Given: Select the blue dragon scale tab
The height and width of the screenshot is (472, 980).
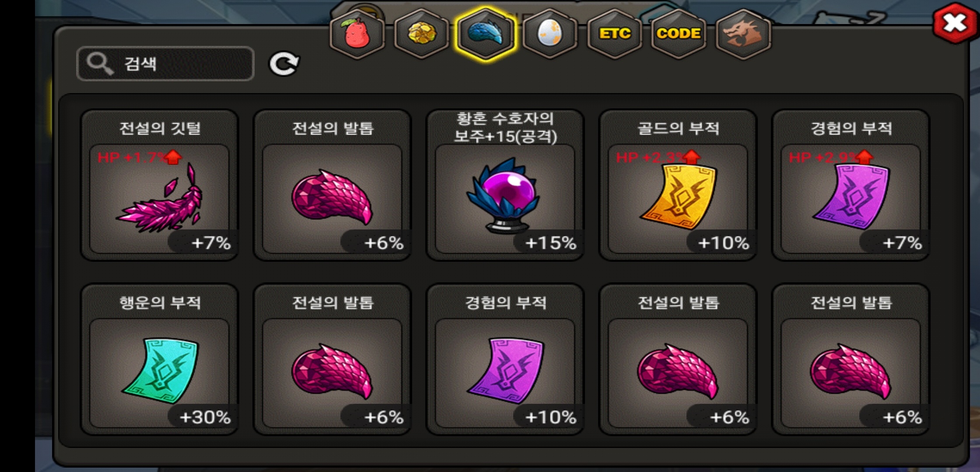Looking at the screenshot, I should pyautogui.click(x=485, y=34).
